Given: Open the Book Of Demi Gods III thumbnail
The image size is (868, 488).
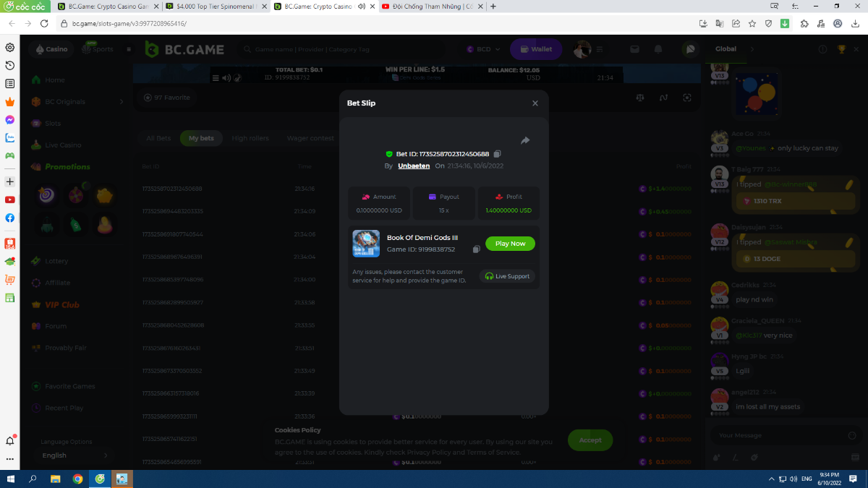Looking at the screenshot, I should tap(366, 244).
